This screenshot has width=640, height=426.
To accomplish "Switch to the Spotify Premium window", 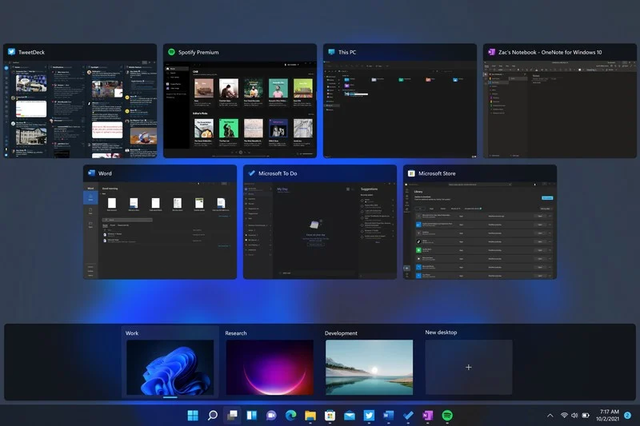I will [x=239, y=107].
